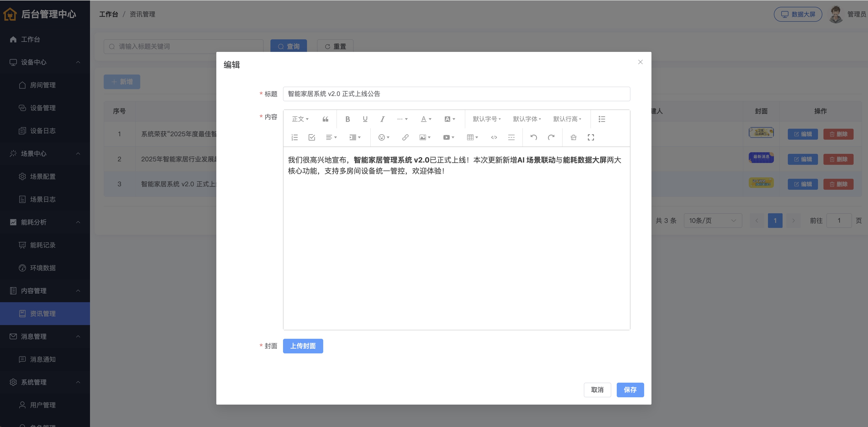
Task: Collapse 能耗分析 sidebar group
Action: click(x=45, y=222)
